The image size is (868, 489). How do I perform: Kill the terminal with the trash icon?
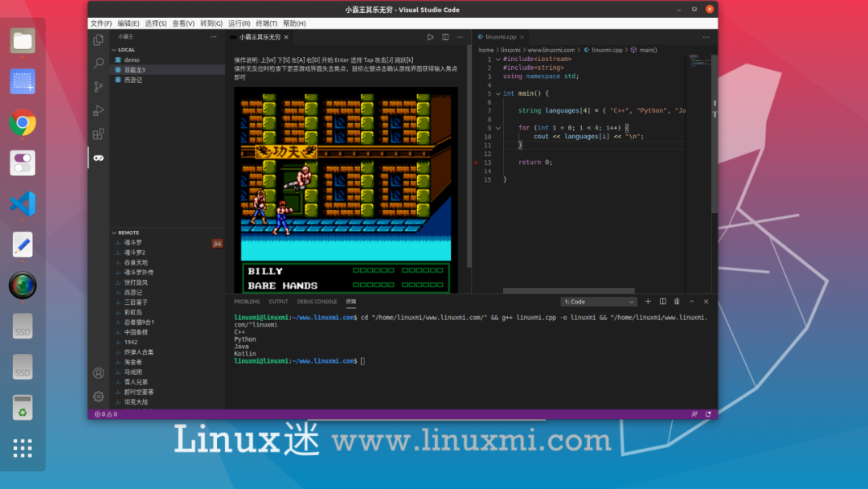click(x=677, y=302)
